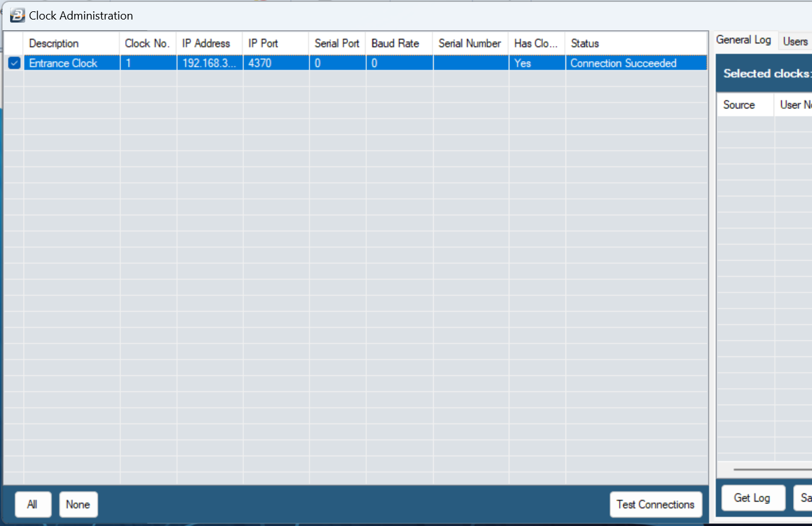Sort by the Description column header
Screen dimensions: 812x526
71,43
